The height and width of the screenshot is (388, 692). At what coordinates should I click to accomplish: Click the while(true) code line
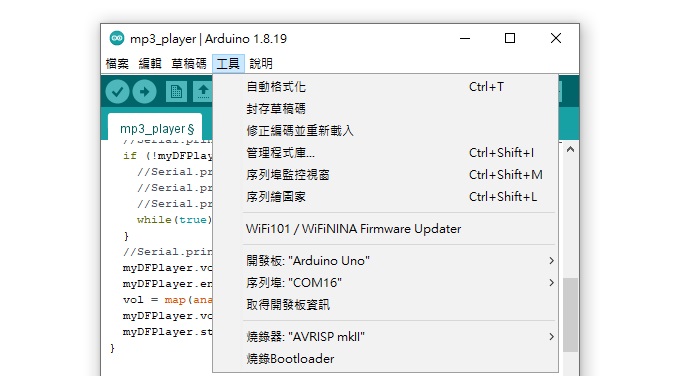174,220
